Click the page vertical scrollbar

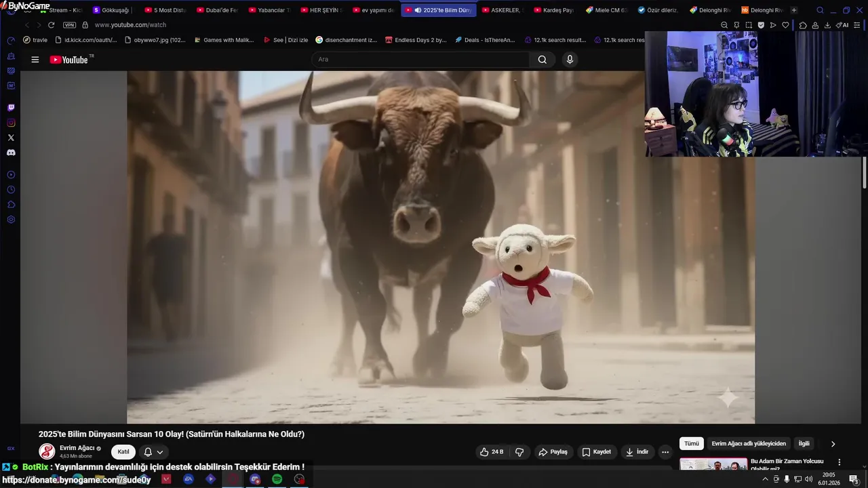pos(865,173)
